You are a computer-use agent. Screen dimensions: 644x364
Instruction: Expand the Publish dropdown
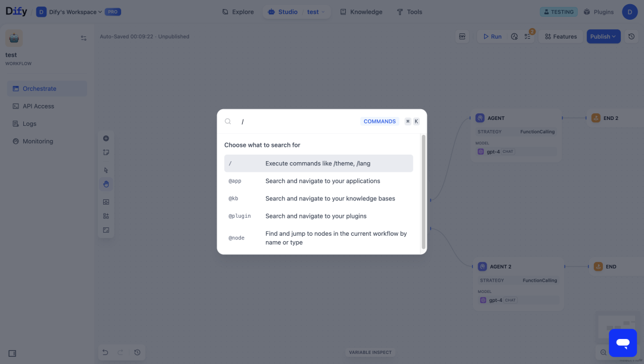click(x=603, y=36)
